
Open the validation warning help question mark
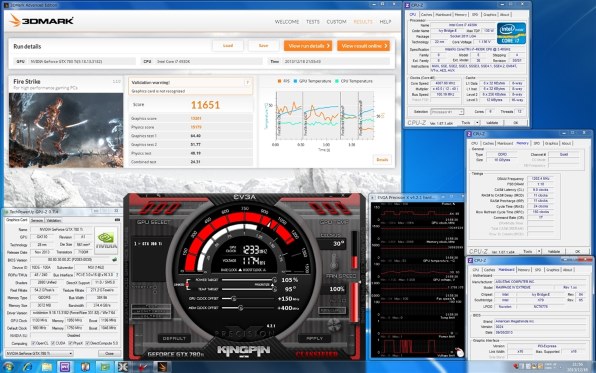coord(247,83)
